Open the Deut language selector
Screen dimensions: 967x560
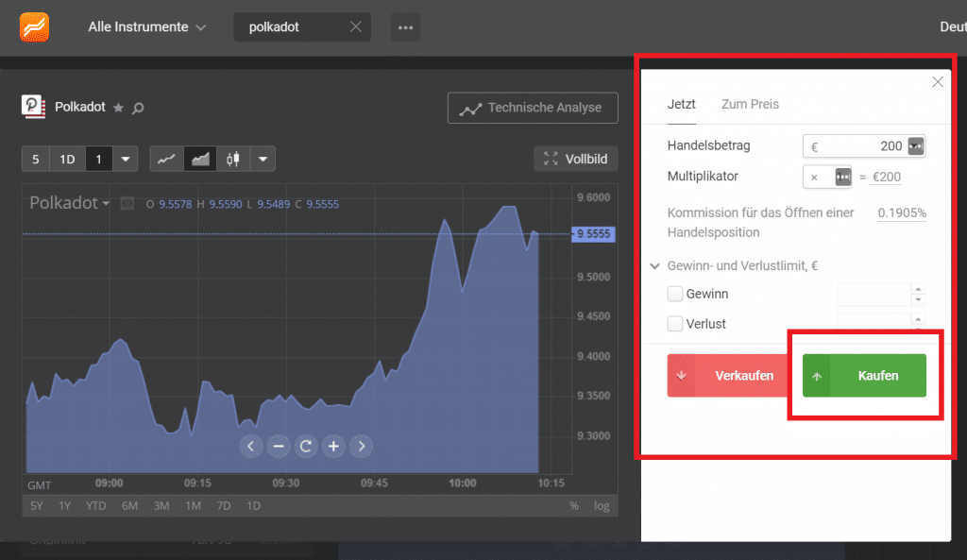coord(953,27)
